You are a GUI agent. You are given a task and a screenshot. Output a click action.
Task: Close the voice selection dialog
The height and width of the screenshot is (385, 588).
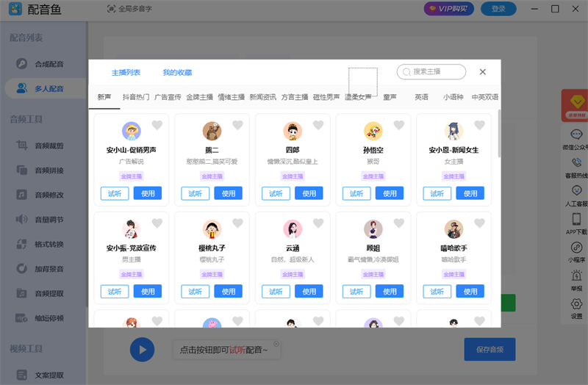click(x=483, y=72)
